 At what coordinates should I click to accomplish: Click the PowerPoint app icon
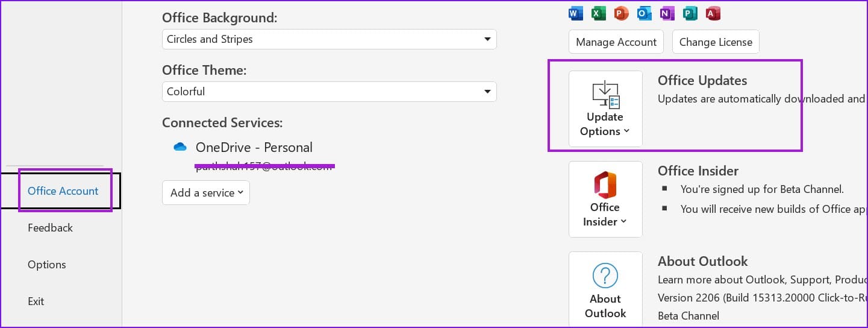pyautogui.click(x=621, y=13)
